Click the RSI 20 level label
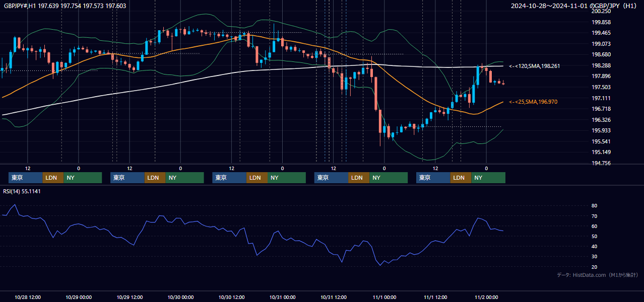Screen dimensions: 644x302 click(595, 267)
